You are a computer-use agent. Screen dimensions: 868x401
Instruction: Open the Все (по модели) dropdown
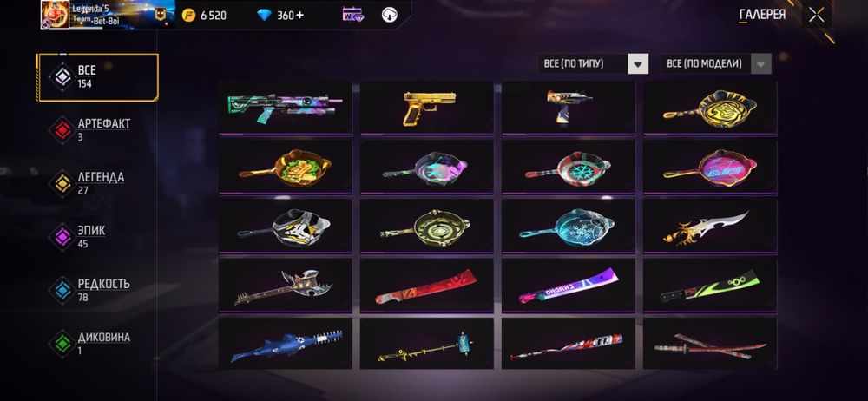(x=716, y=63)
